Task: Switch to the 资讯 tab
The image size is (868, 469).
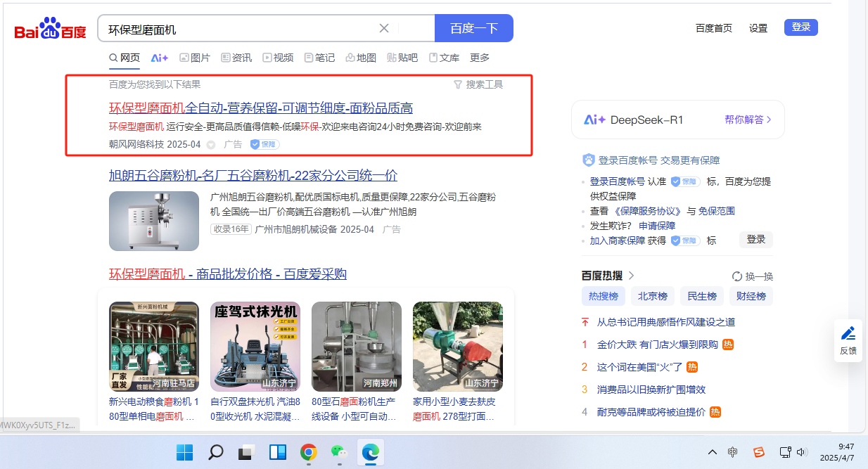Action: [236, 58]
